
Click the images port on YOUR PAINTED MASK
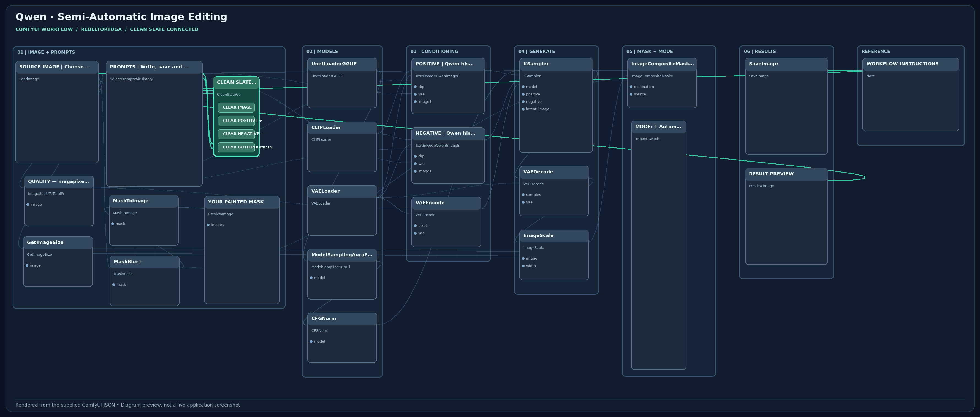[x=208, y=225]
